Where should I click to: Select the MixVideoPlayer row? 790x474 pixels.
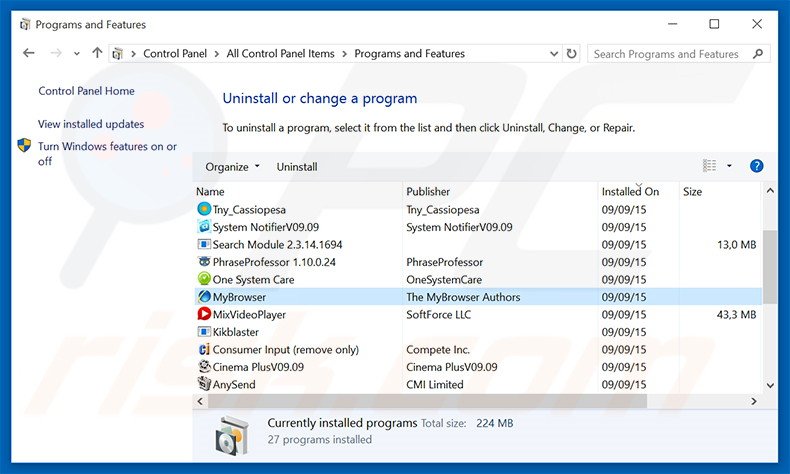pyautogui.click(x=478, y=314)
